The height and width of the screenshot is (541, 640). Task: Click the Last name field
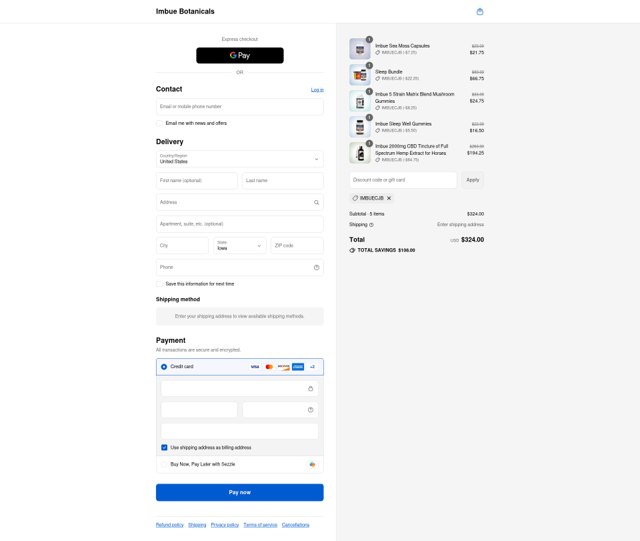pos(282,180)
